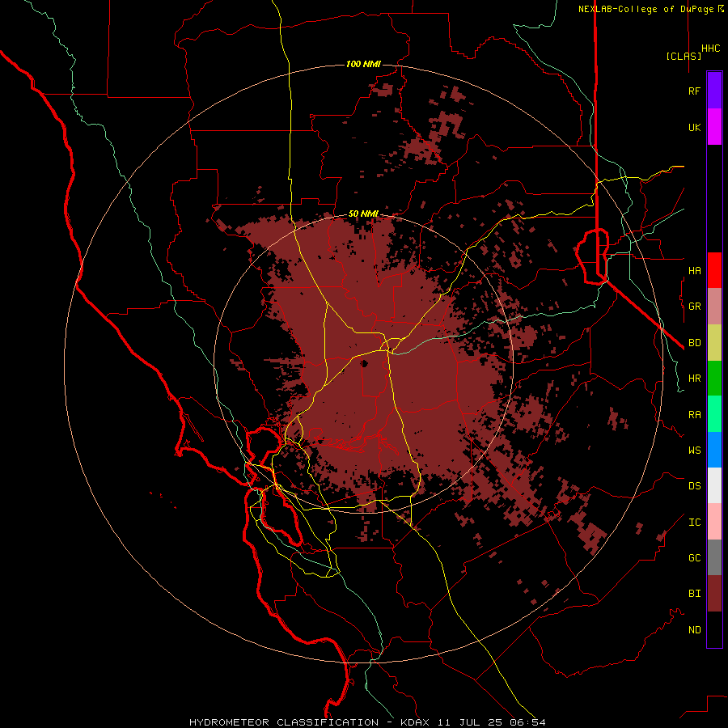Click the BI dark-red legend swatch
728x728 pixels.
pyautogui.click(x=714, y=594)
